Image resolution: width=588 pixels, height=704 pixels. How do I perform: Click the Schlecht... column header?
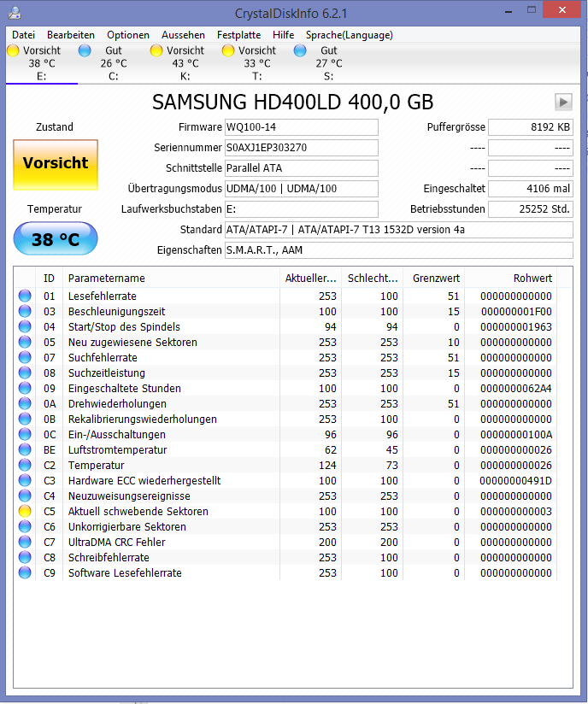pos(373,279)
